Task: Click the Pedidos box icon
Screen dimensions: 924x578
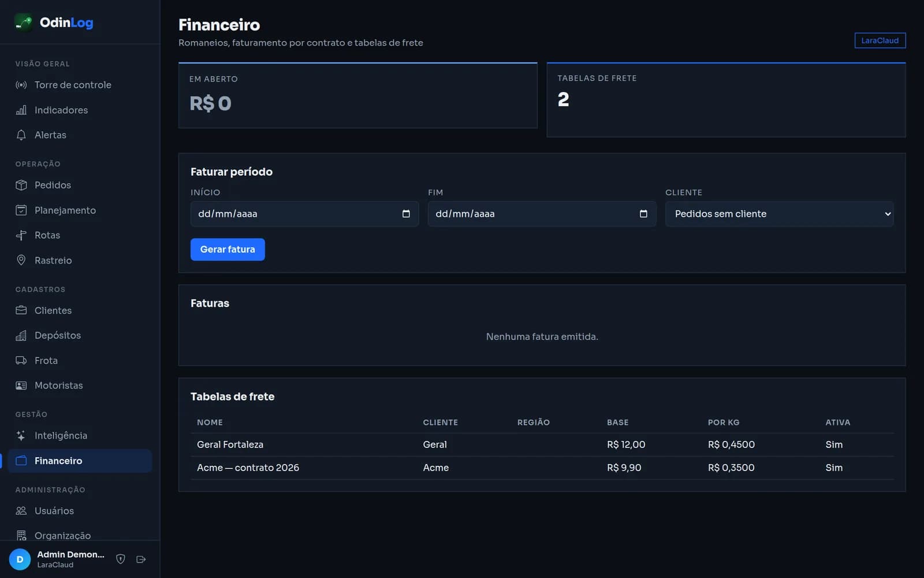Action: 21,185
